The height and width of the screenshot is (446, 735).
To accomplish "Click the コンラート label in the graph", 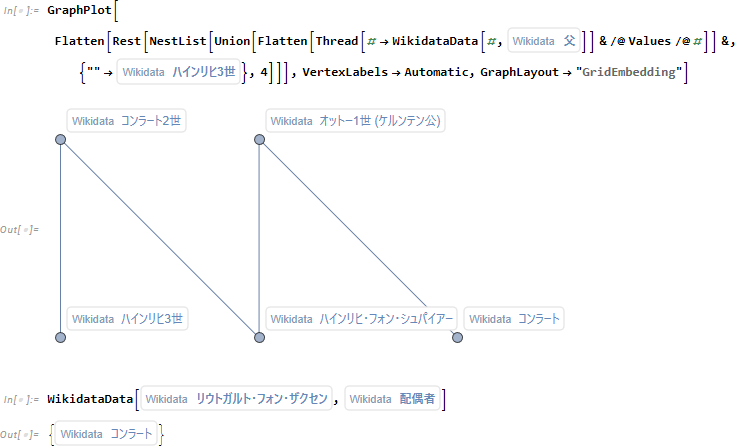I will (514, 319).
